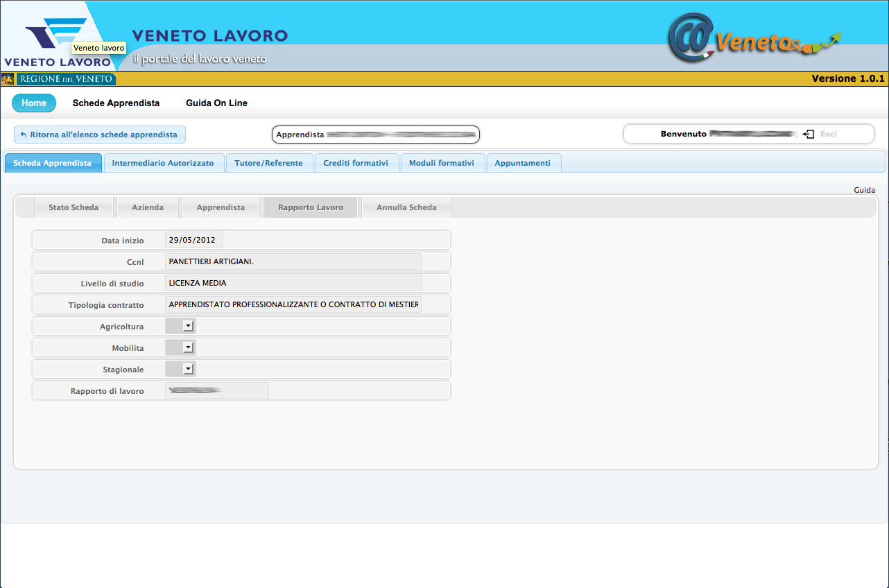Click the Guida help link
The width and height of the screenshot is (889, 588).
[x=864, y=190]
